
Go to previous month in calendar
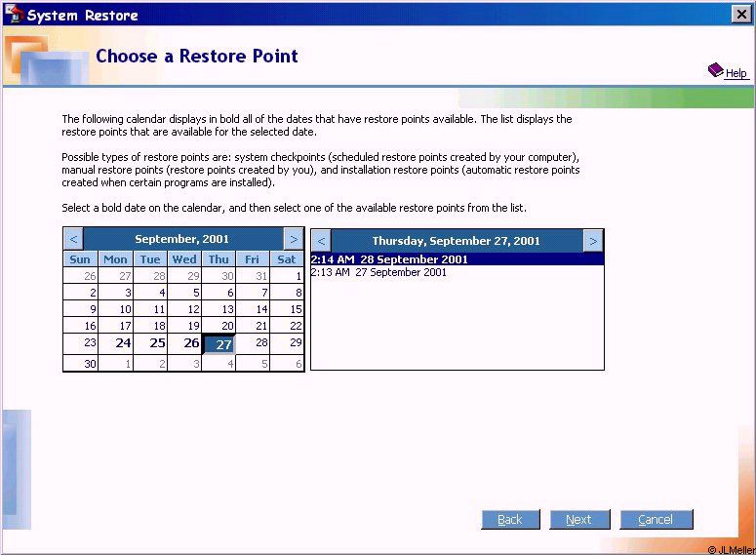pyautogui.click(x=73, y=239)
